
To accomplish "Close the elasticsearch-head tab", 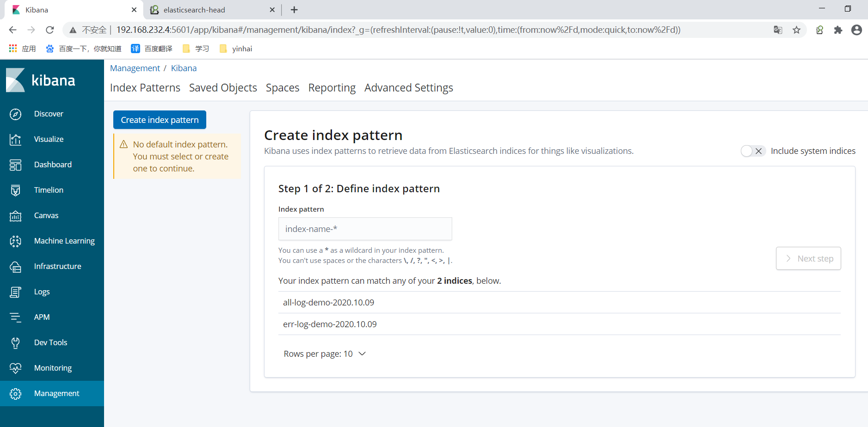I will [272, 10].
